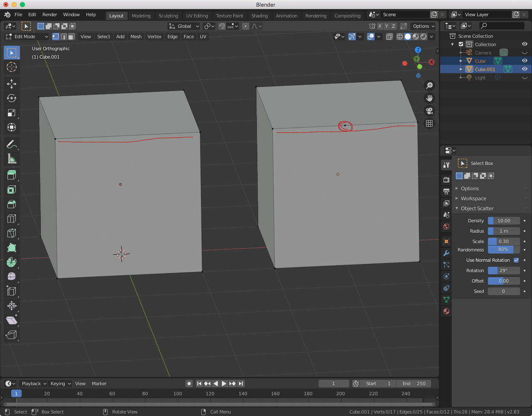Jump to the timeline end frame button
The height and width of the screenshot is (416, 532).
241,384
